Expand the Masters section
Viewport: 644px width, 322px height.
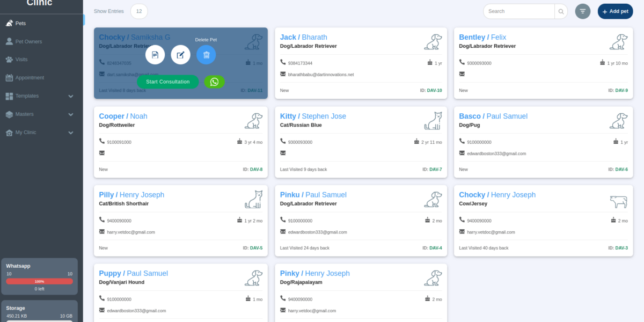click(70, 114)
